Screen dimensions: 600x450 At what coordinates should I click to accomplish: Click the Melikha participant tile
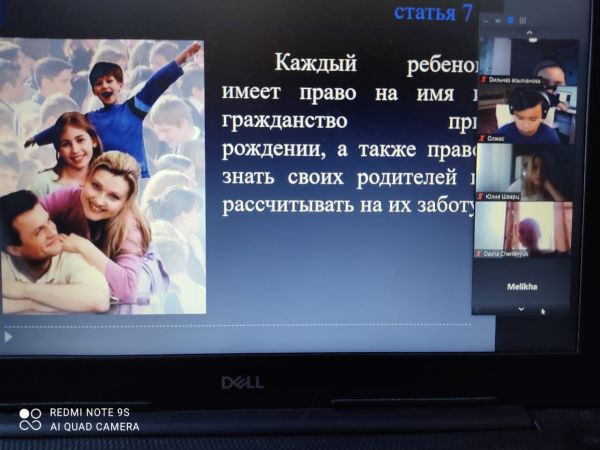point(522,286)
